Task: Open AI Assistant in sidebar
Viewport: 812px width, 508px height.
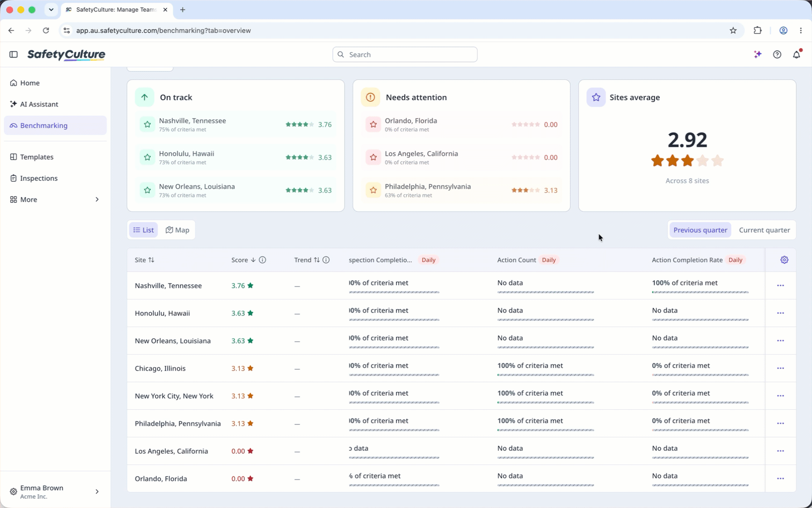Action: pos(55,104)
